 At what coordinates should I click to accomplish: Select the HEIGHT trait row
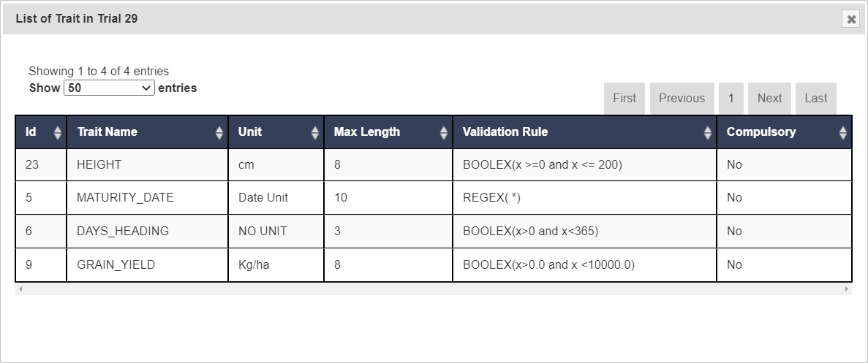pos(99,165)
